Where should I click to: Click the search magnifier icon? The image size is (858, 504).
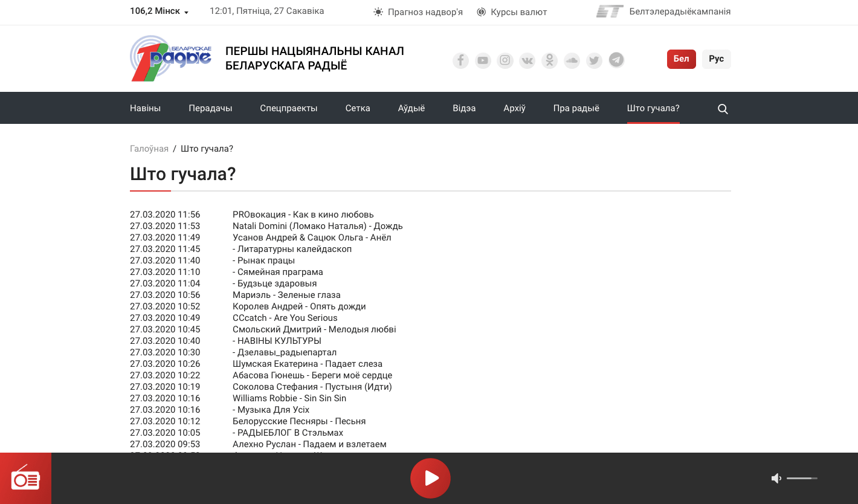point(723,109)
